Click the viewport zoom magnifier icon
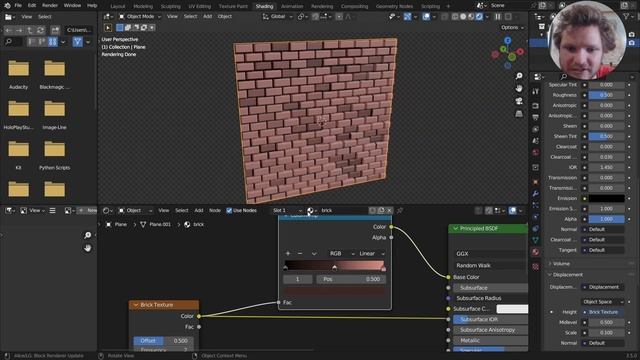This screenshot has height=360, width=640. tap(519, 76)
